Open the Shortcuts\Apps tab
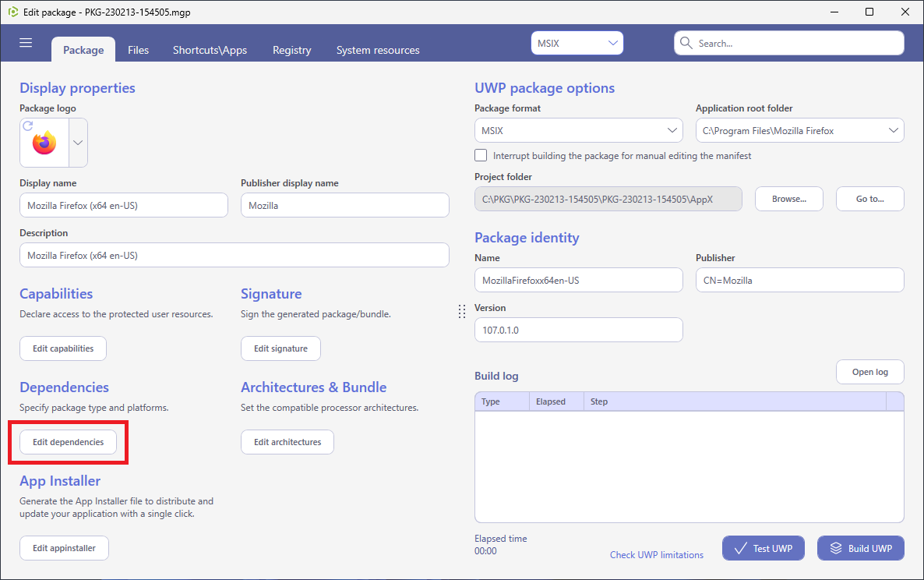Image resolution: width=924 pixels, height=580 pixels. point(210,50)
